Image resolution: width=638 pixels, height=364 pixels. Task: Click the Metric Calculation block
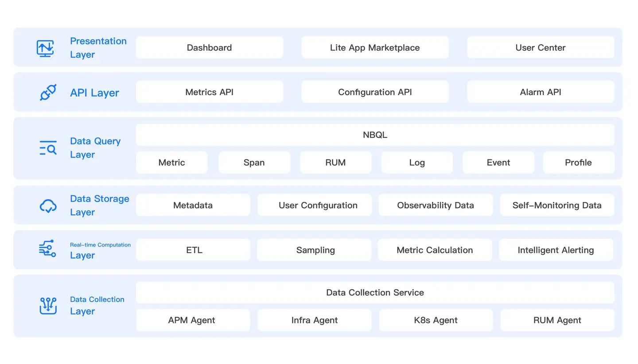(x=435, y=250)
